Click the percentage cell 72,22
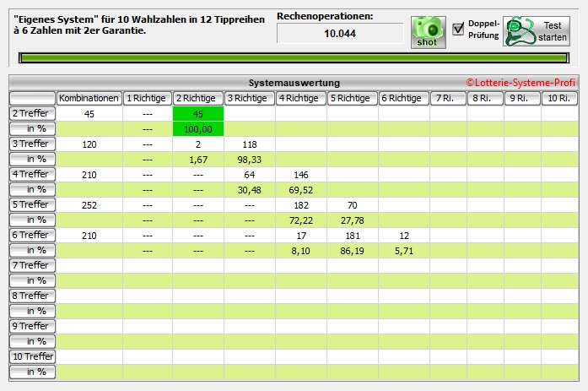The height and width of the screenshot is (391, 588). [x=301, y=220]
